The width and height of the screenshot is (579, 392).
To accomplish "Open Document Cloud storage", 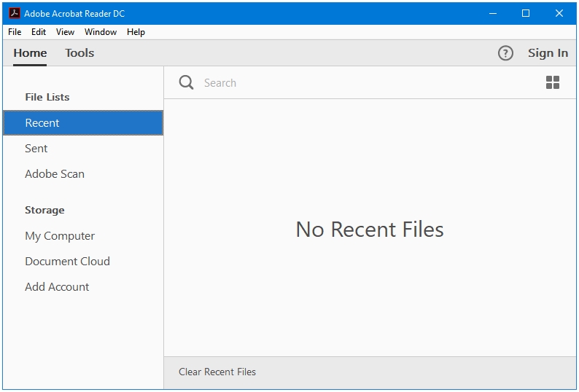I will pyautogui.click(x=67, y=262).
